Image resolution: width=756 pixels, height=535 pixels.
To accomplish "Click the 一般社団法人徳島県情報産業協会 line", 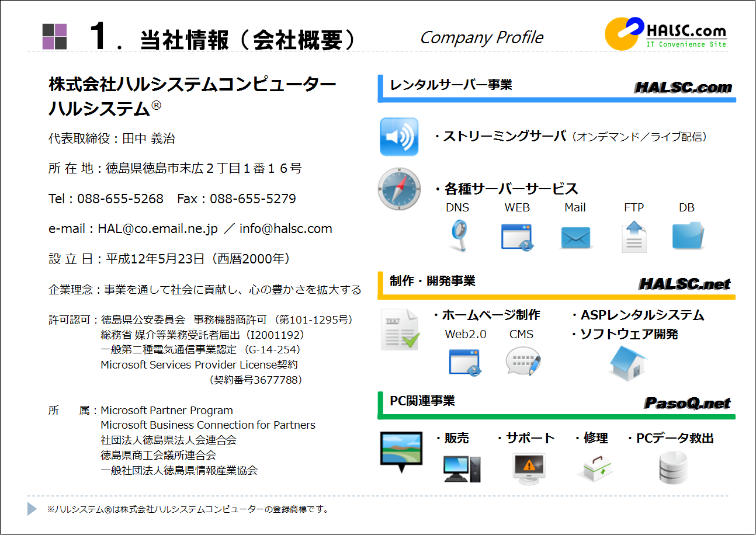I will (x=179, y=470).
